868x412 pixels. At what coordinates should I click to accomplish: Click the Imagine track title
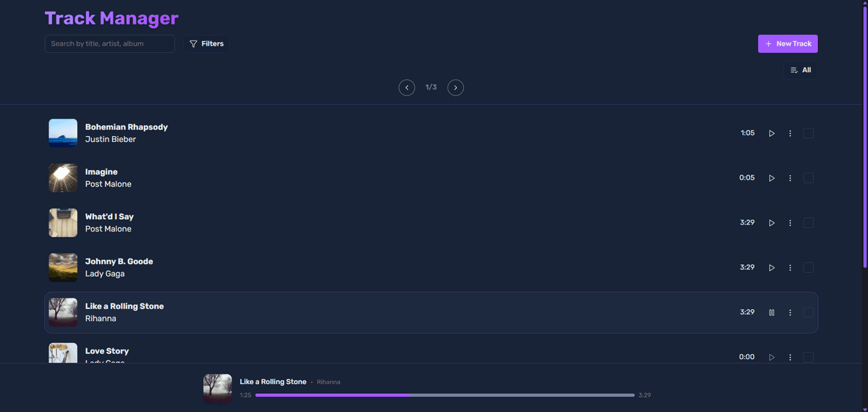(101, 172)
